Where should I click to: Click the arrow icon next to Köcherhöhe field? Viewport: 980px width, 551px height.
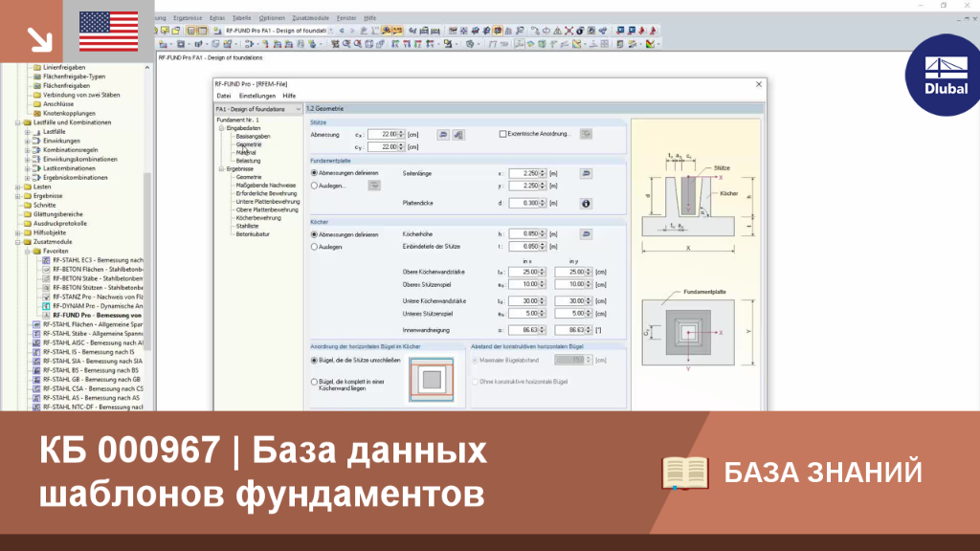(586, 233)
